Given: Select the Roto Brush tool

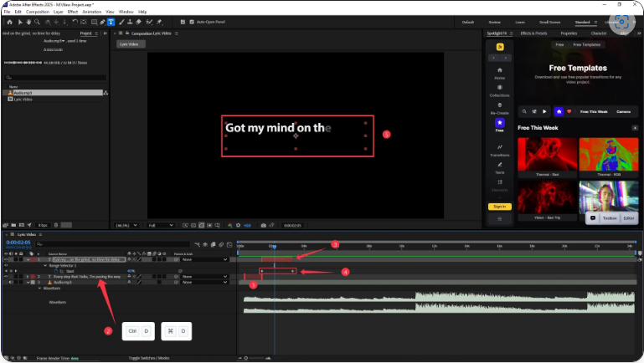Looking at the screenshot, I should pyautogui.click(x=150, y=22).
